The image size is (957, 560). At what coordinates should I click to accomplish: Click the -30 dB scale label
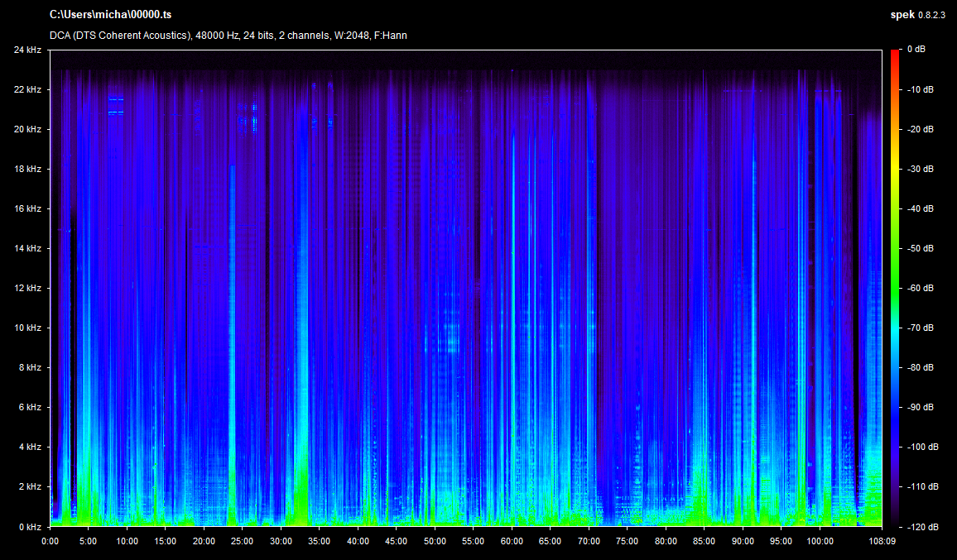[920, 169]
